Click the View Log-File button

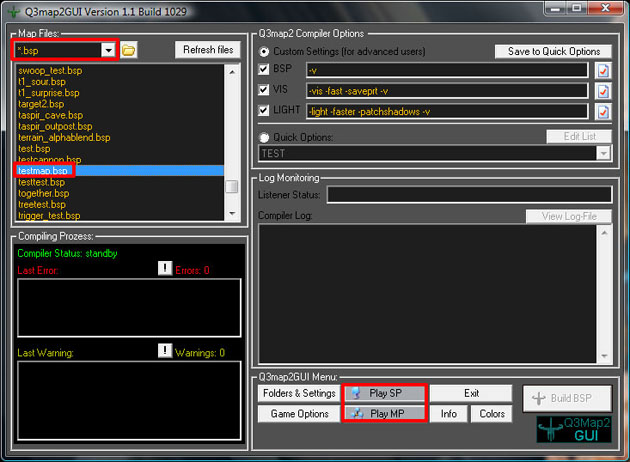click(569, 217)
